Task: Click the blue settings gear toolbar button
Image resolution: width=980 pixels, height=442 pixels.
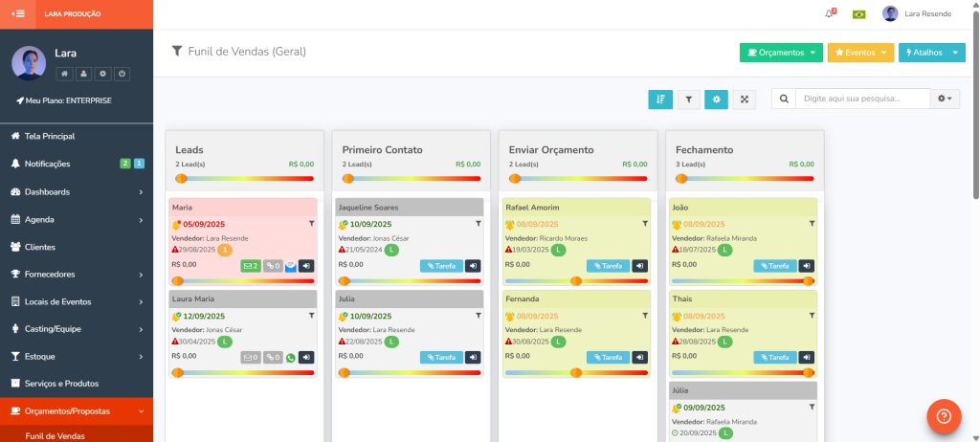Action: click(716, 99)
